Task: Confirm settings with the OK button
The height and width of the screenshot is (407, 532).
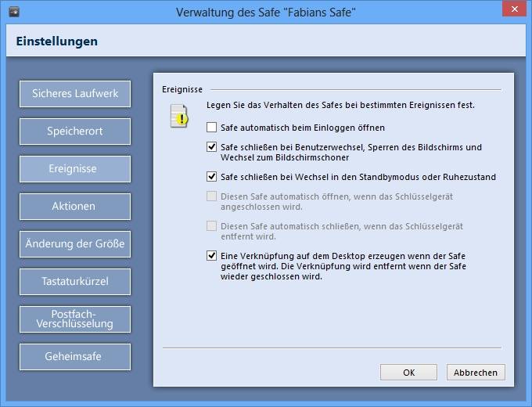Action: point(408,373)
